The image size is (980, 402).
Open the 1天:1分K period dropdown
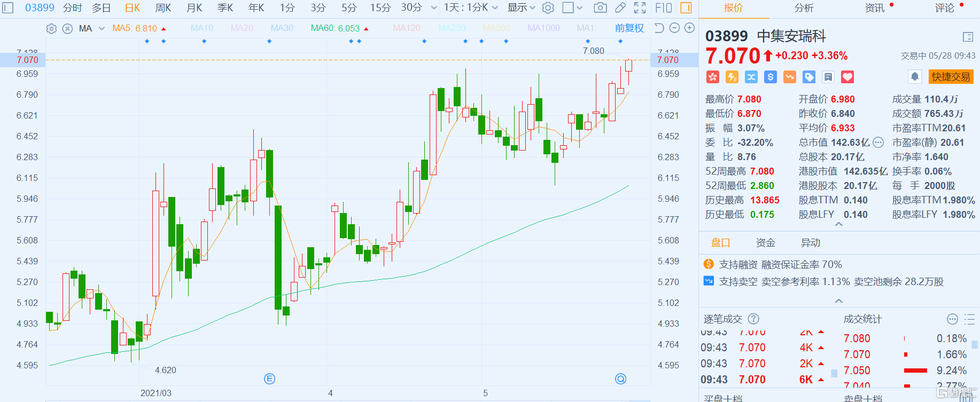pyautogui.click(x=470, y=7)
